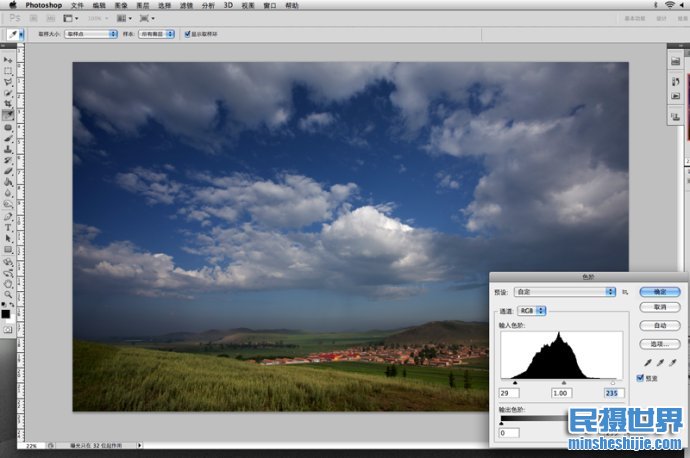Open the 滤镜 menu

[x=187, y=5]
